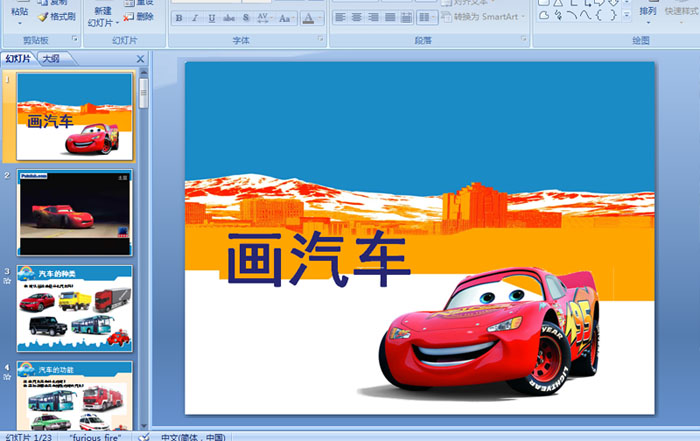Open the 排列 arrange dropdown
Viewport: 700px width, 441px height.
coord(648,14)
